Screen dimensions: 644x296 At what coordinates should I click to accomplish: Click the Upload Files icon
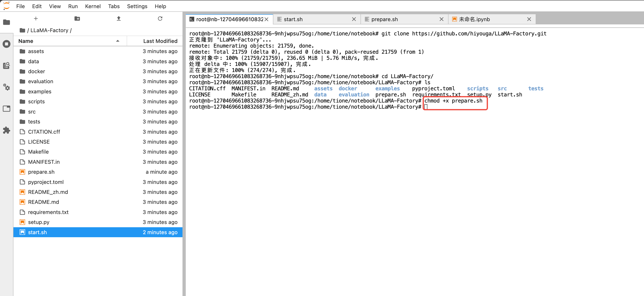(x=119, y=19)
